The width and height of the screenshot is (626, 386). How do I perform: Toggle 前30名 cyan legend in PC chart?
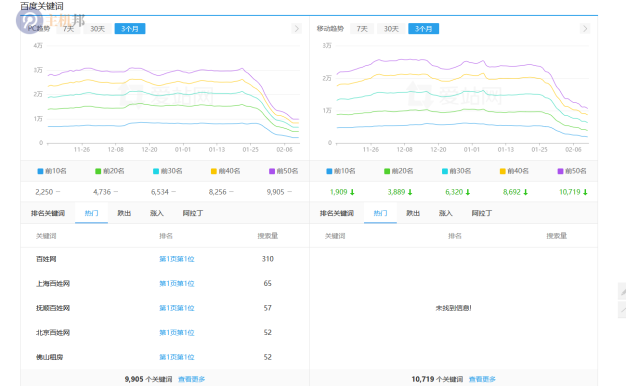click(168, 171)
